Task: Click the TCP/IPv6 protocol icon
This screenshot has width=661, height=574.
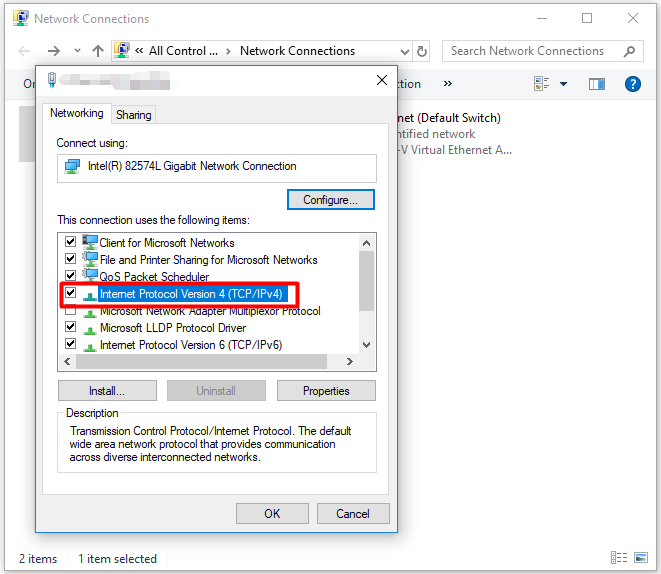Action: pos(90,347)
